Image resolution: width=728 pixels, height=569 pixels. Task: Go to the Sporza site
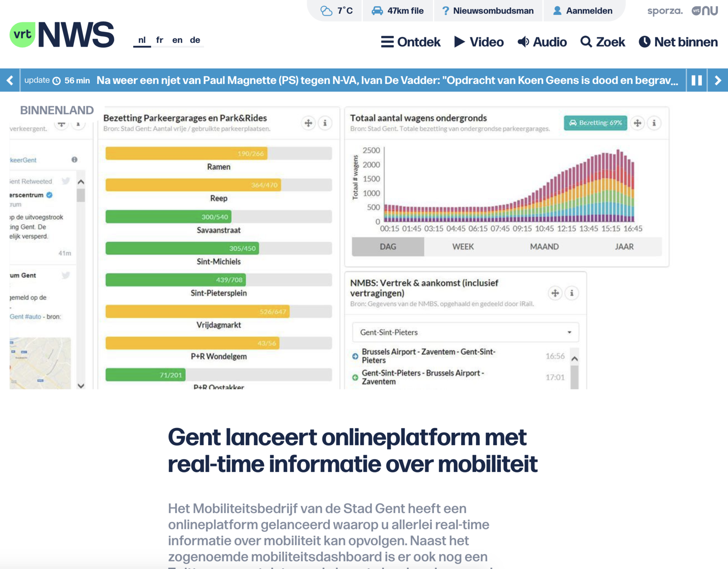click(x=665, y=11)
